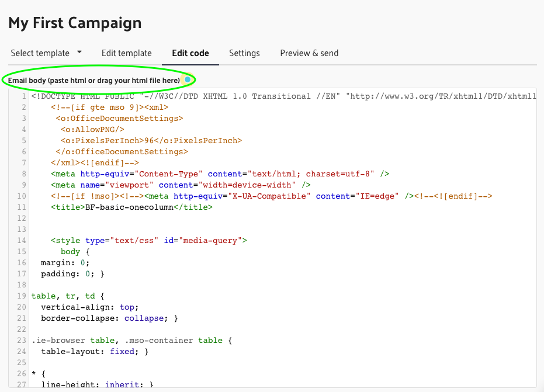The width and height of the screenshot is (544, 392).
Task: Click the table-layout: fixed code line
Action: [95, 351]
